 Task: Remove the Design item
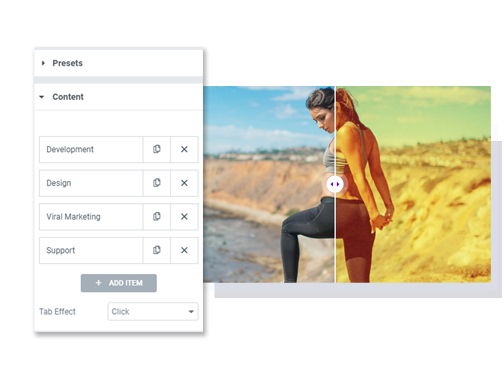tap(184, 183)
